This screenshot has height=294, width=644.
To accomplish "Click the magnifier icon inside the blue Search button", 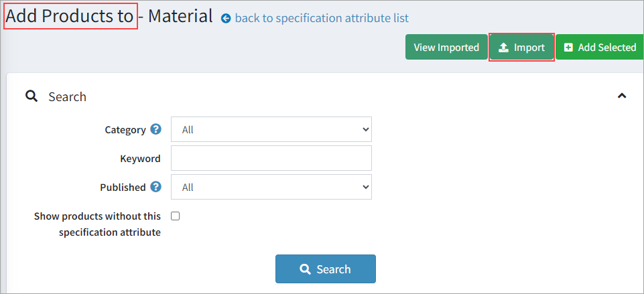I will pos(305,269).
